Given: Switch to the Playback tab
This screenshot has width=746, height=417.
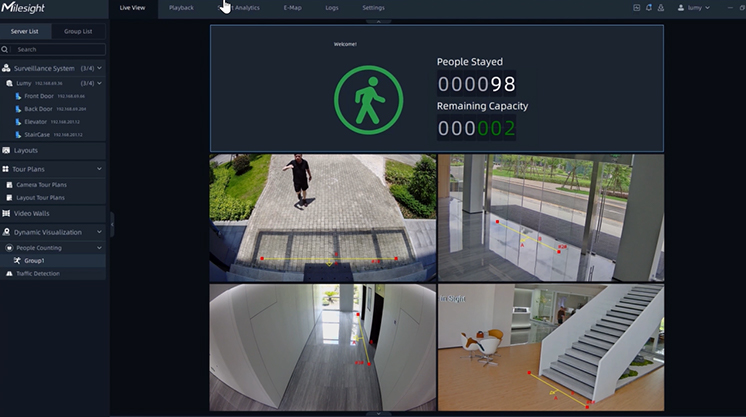Looking at the screenshot, I should click(x=181, y=8).
